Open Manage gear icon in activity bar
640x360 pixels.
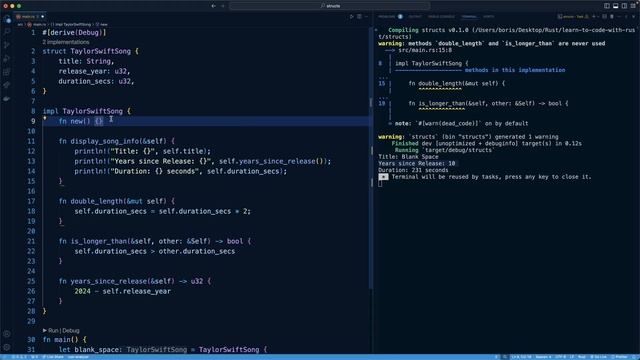(7, 347)
